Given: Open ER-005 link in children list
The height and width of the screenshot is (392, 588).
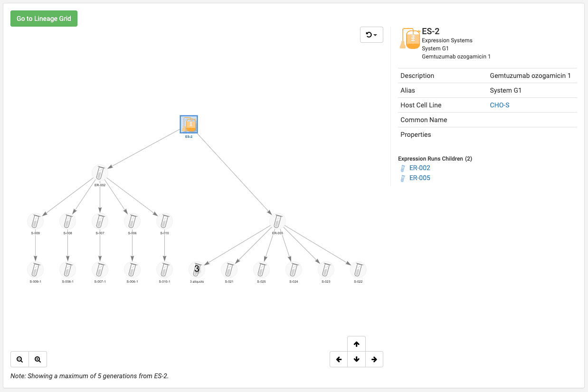Looking at the screenshot, I should (420, 178).
